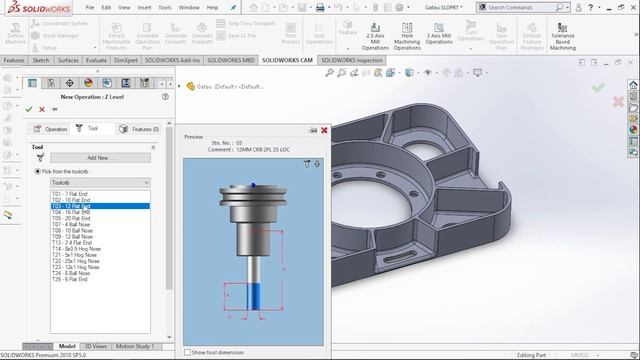Open the FeatureManager design tree tab icon
The image size is (640, 360).
point(32,83)
